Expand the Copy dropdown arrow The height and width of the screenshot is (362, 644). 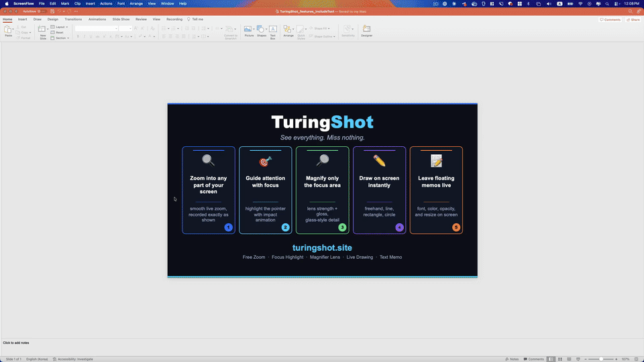[30, 32]
